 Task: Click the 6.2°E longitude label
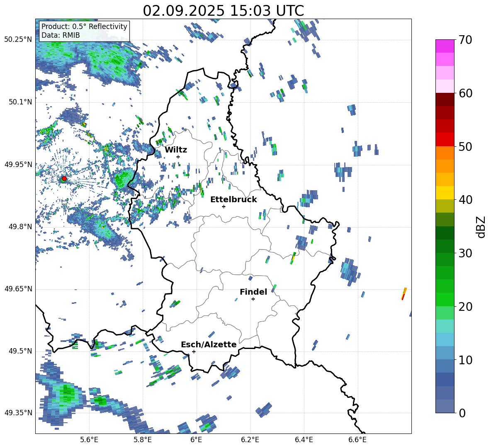250,440
